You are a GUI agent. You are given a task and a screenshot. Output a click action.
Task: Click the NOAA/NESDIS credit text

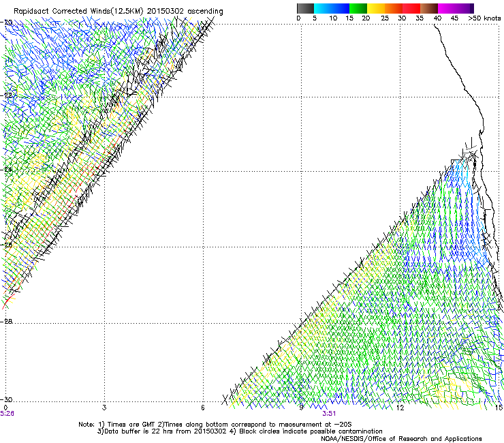(x=401, y=439)
